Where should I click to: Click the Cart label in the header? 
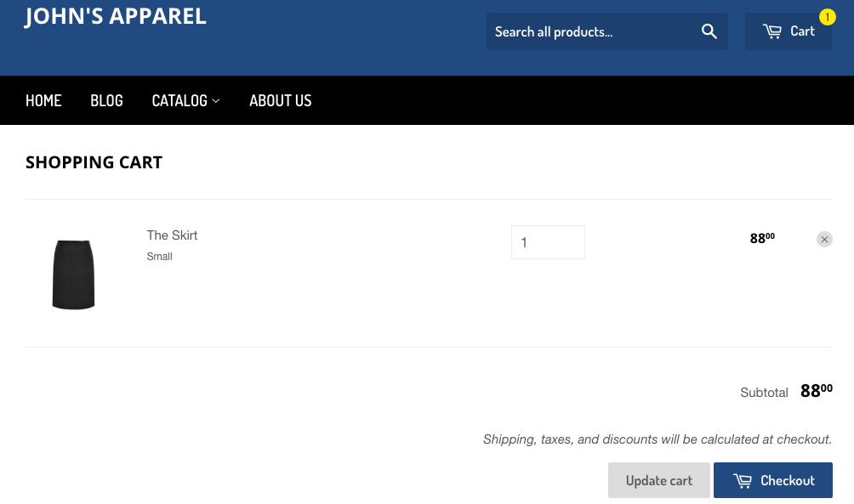pyautogui.click(x=802, y=31)
